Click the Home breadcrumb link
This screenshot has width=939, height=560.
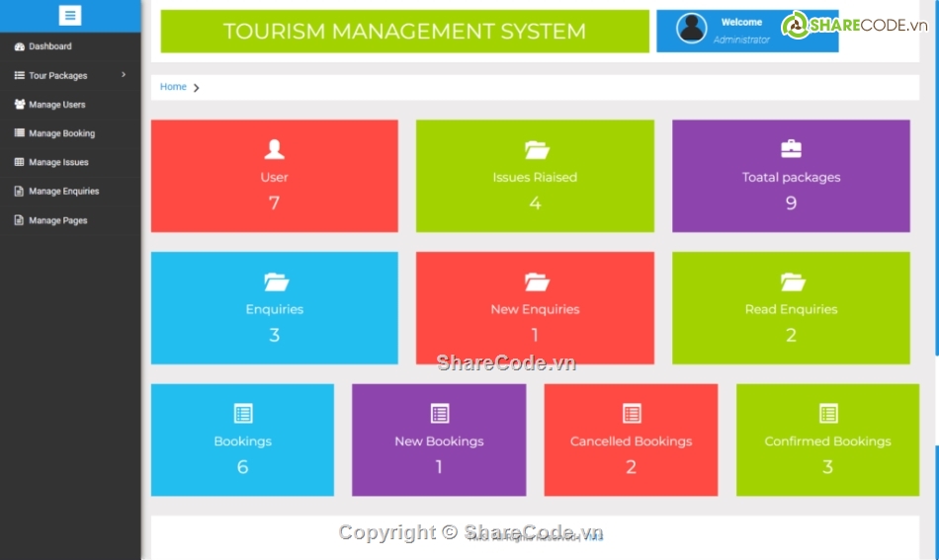173,87
